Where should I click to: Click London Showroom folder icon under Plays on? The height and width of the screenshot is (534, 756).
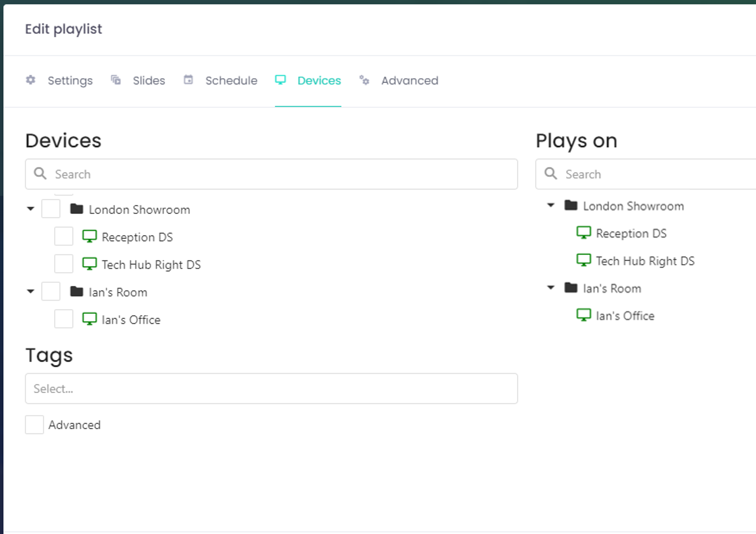tap(571, 205)
